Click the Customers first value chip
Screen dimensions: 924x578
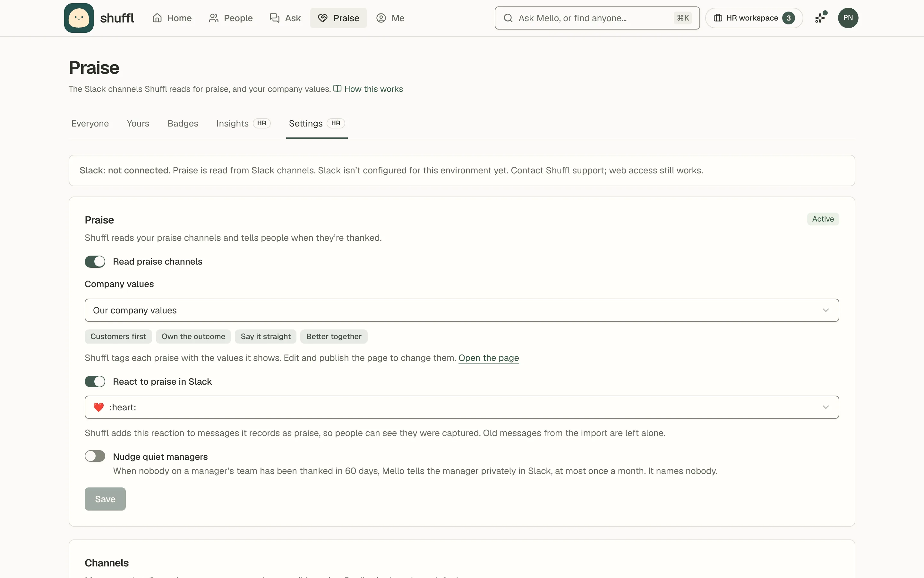click(118, 337)
